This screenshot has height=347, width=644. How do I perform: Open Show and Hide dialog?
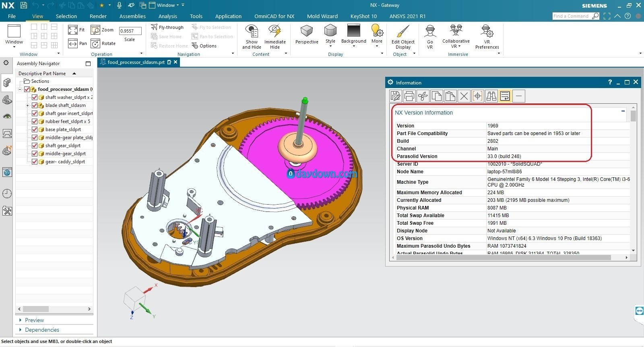(x=252, y=37)
